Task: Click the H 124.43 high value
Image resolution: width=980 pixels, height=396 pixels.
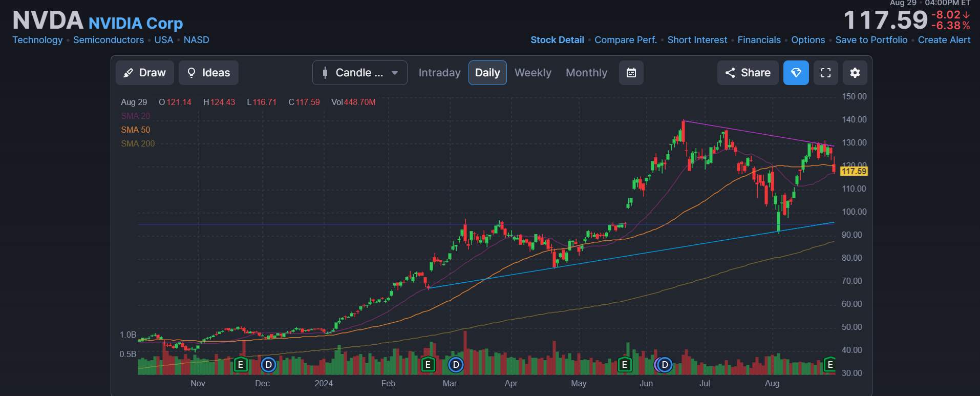Action: click(x=219, y=102)
